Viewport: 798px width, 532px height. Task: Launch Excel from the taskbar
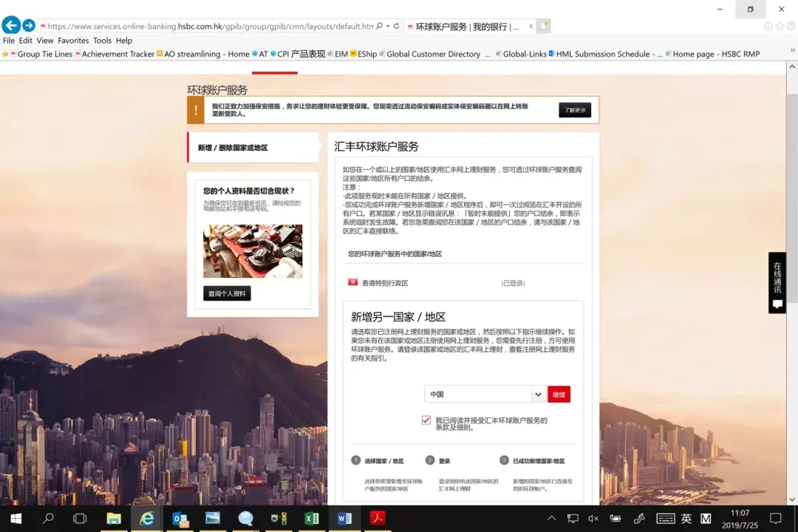[312, 518]
